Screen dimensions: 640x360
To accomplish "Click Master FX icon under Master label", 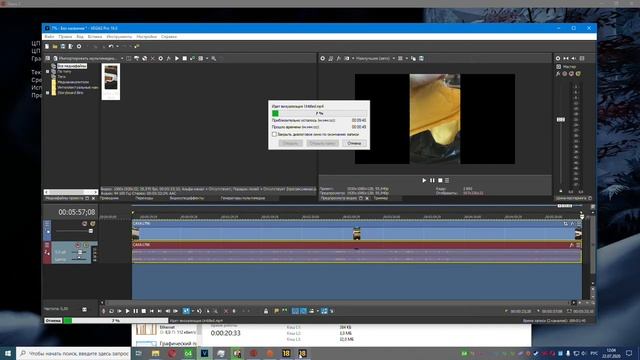I will 558,74.
